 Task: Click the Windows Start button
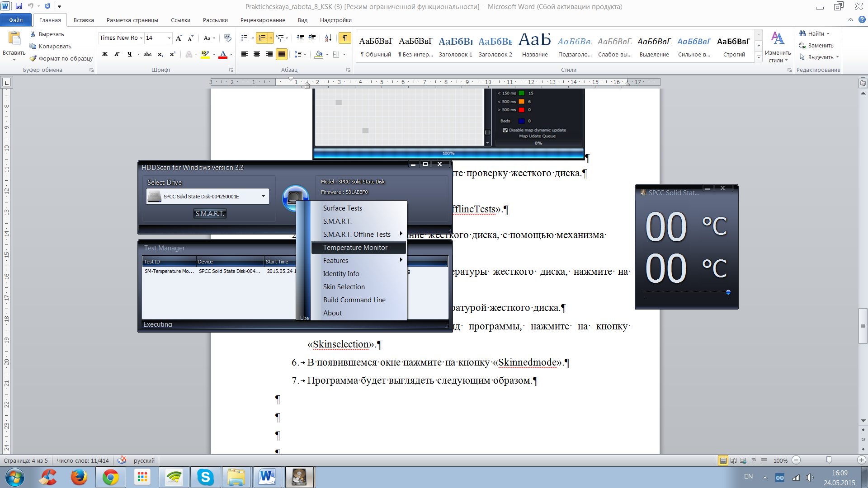(15, 478)
